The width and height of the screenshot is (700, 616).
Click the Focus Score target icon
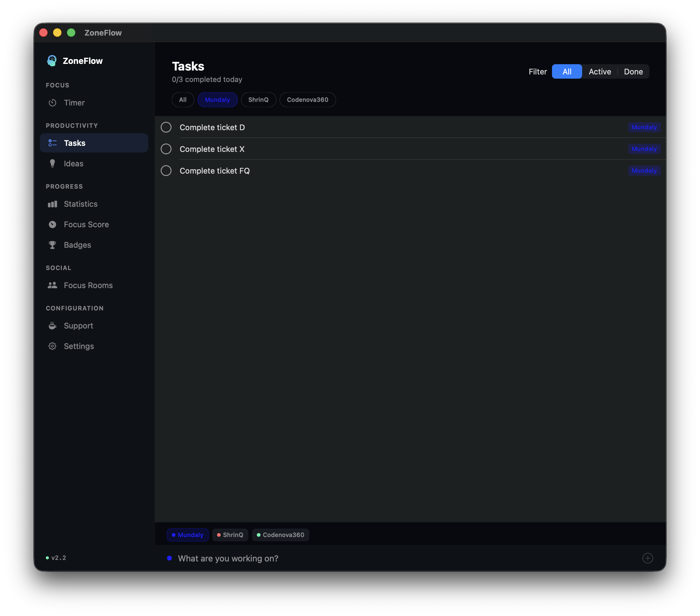tap(52, 224)
